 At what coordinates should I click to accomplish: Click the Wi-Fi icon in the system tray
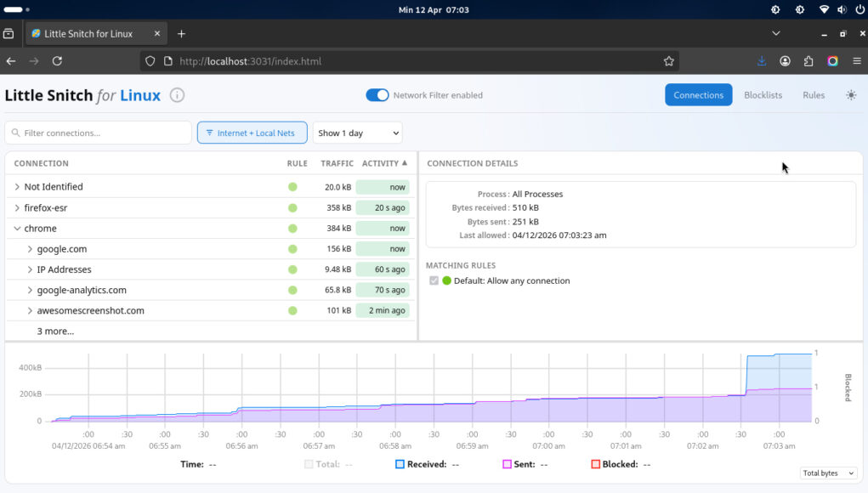click(x=824, y=9)
